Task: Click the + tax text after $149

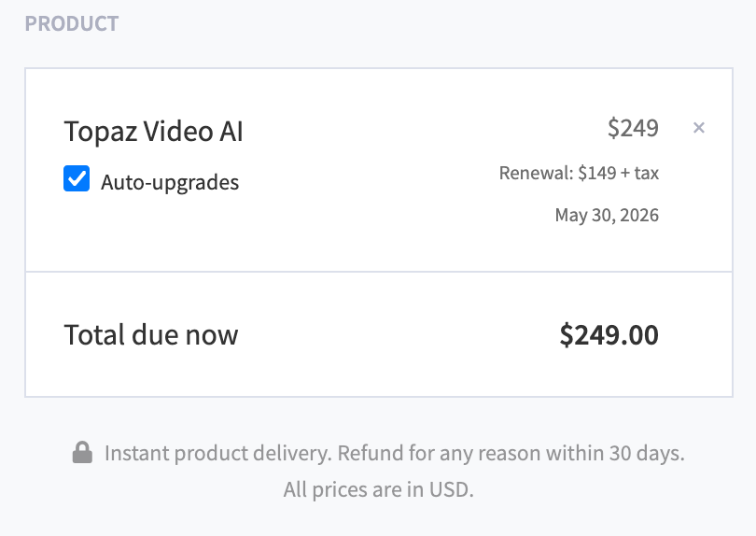Action: pyautogui.click(x=639, y=173)
